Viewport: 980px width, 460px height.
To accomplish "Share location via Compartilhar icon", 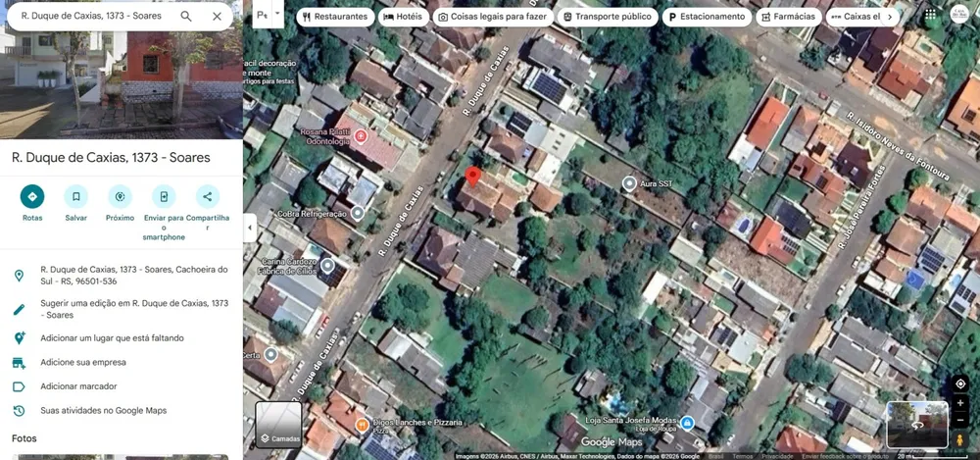I will click(x=208, y=196).
